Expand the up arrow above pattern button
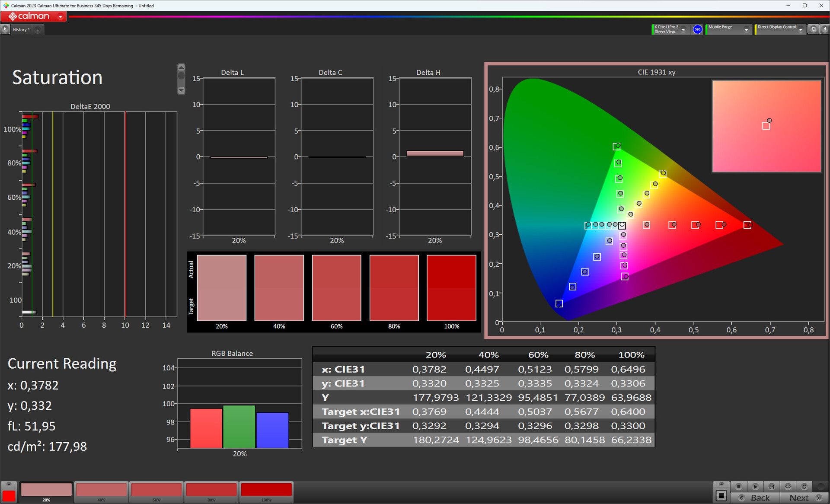 (x=721, y=484)
